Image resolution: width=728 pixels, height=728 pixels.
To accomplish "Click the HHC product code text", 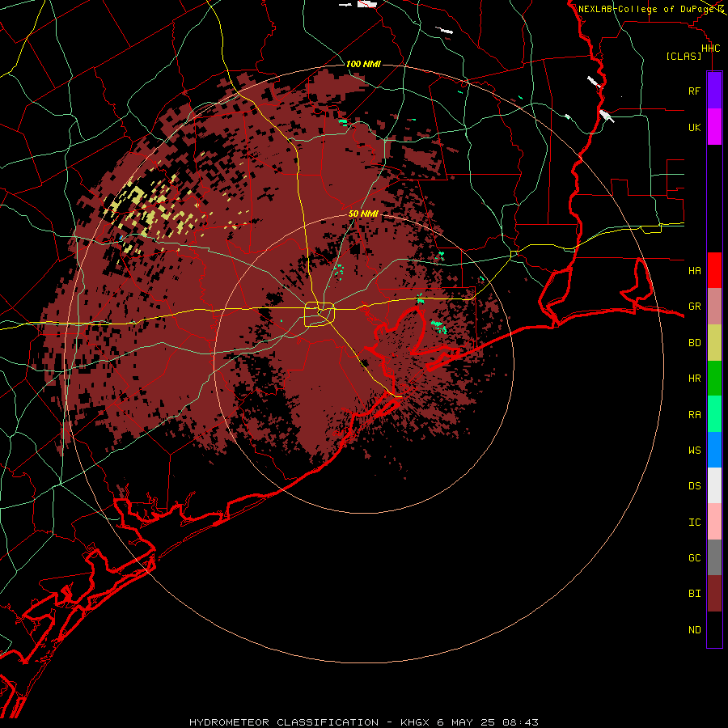I will [x=710, y=49].
